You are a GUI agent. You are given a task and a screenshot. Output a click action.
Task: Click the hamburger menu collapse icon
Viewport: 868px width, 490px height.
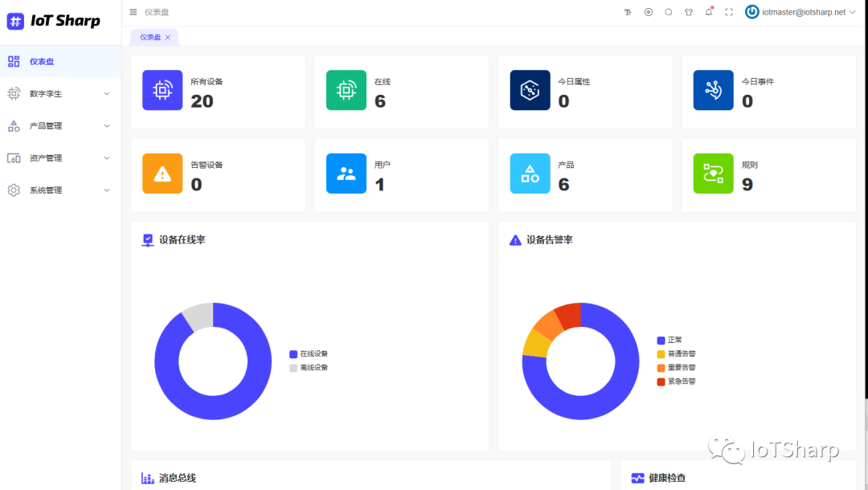[133, 12]
